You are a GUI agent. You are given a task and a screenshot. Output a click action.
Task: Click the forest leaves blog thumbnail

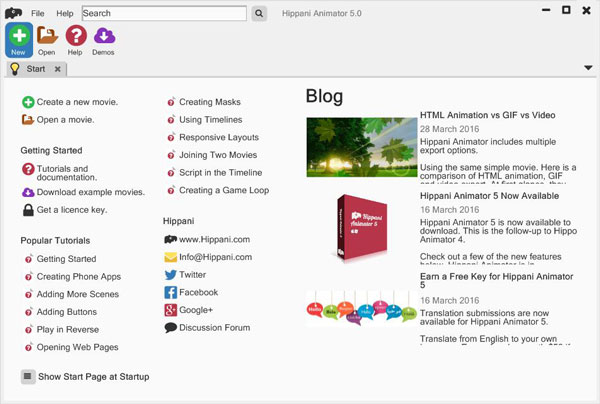pyautogui.click(x=362, y=147)
